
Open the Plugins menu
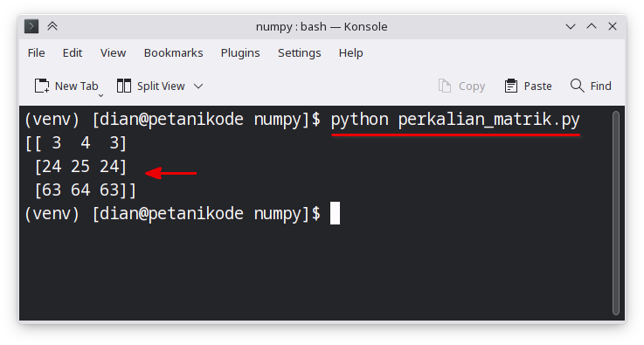[240, 53]
